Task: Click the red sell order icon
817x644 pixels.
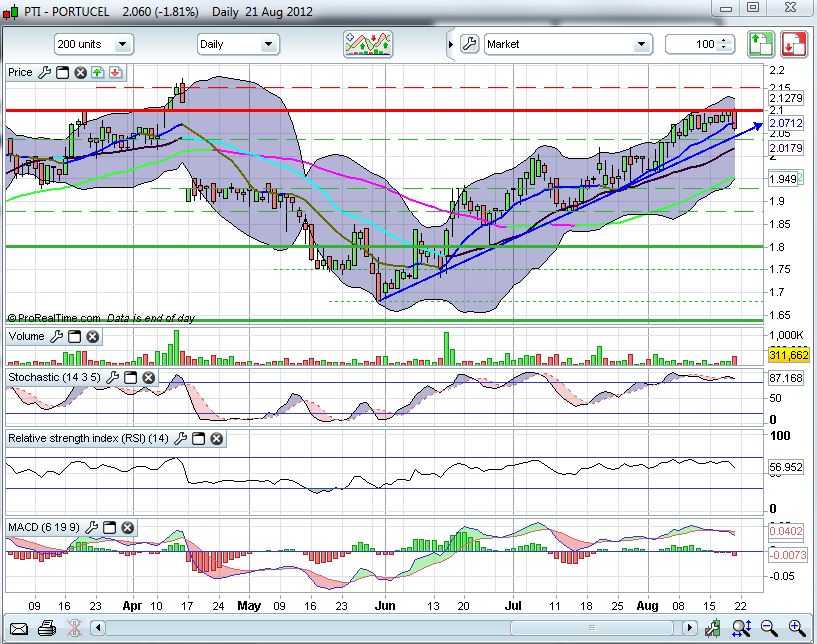Action: 793,44
